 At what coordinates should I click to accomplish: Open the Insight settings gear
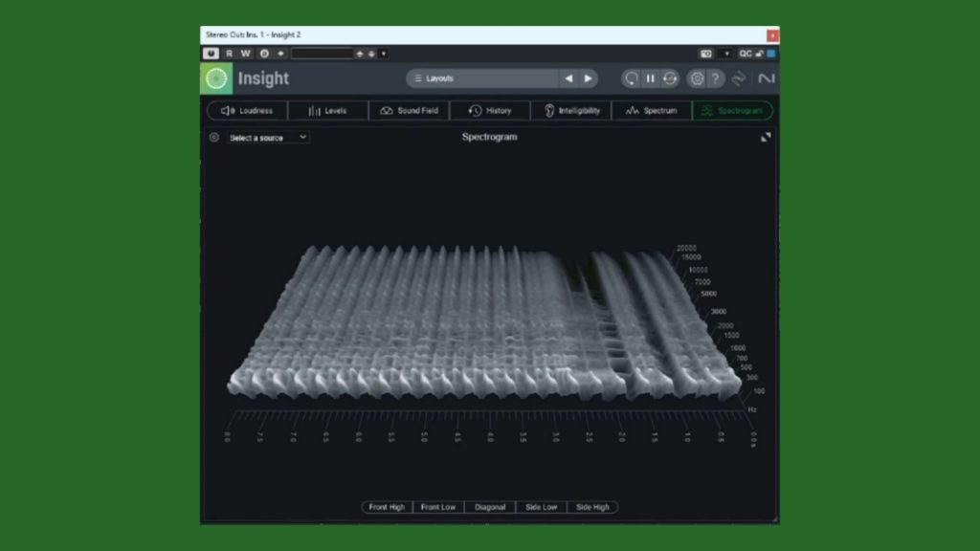point(697,78)
